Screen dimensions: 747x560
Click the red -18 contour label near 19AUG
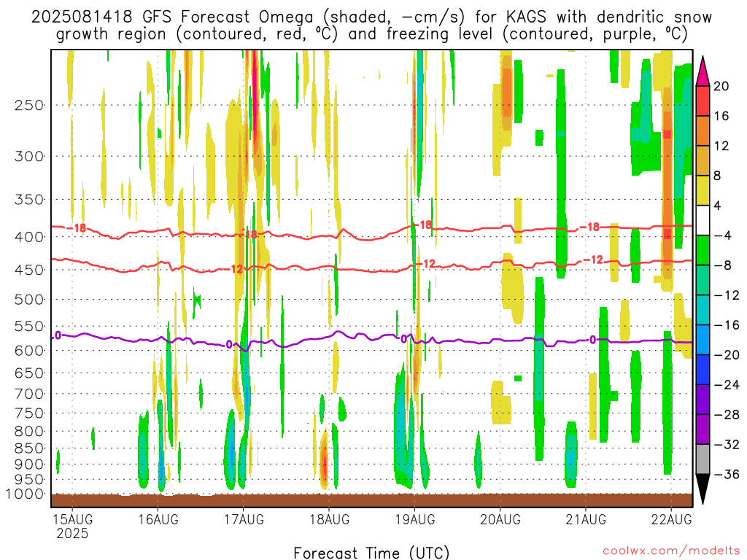tap(422, 225)
